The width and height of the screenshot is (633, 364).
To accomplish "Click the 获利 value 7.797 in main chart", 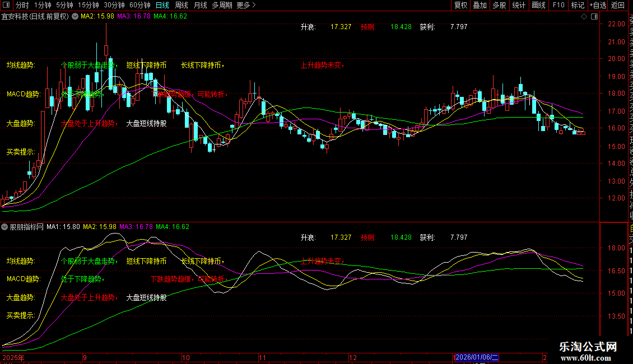I will tap(459, 27).
